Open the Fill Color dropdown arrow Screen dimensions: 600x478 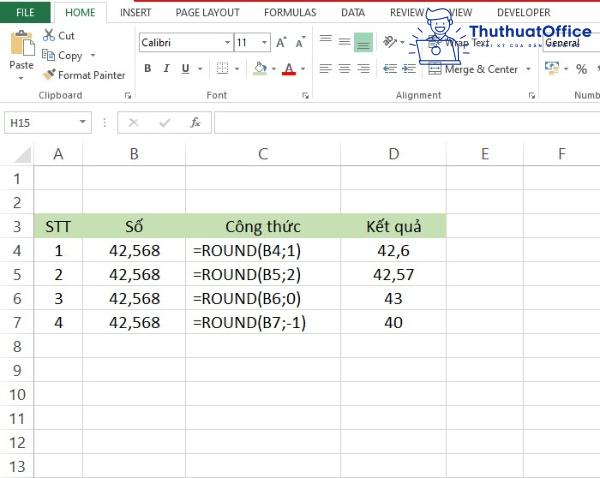(274, 69)
